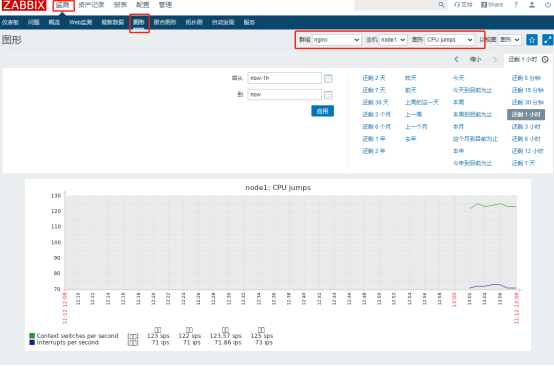Click the ZABBIX logo
The width and height of the screenshot is (554, 366).
[x=24, y=5]
